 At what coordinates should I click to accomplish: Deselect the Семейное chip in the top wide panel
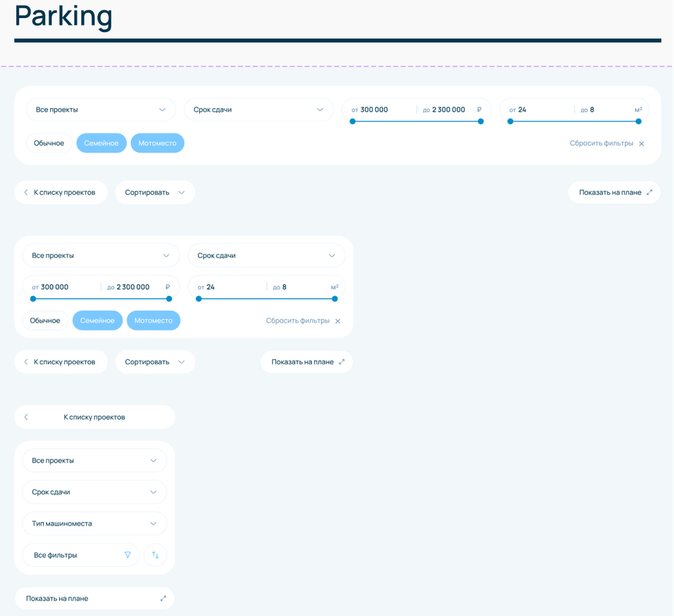(x=101, y=143)
